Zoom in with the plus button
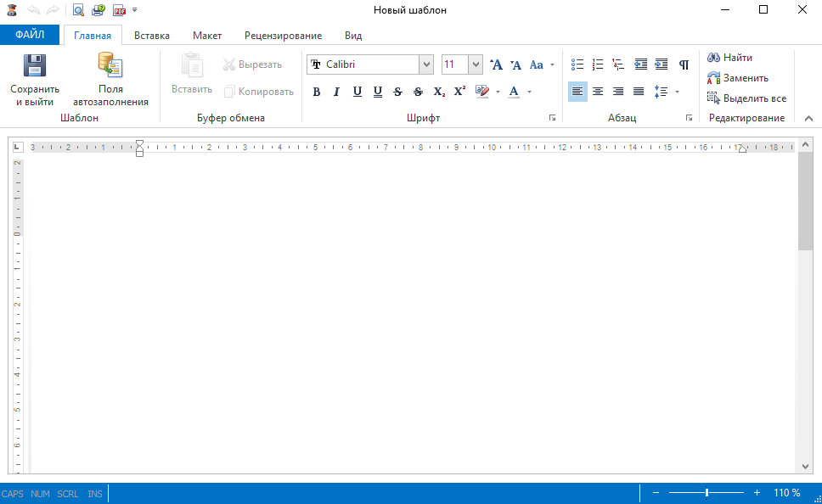Viewport: 822px width, 504px height. (x=757, y=492)
